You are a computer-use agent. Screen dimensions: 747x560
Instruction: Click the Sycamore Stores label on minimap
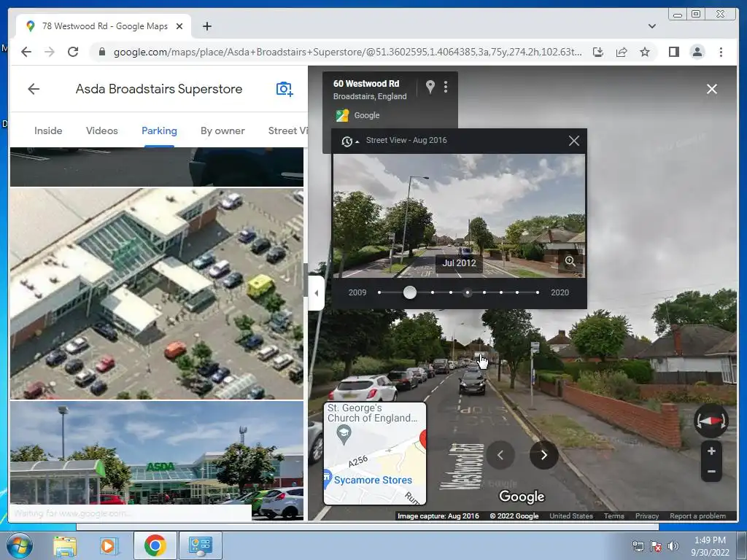tap(373, 480)
